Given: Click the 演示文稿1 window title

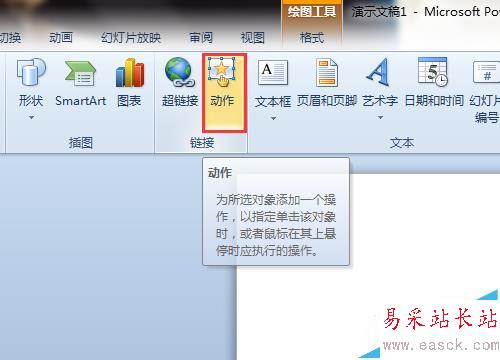Looking at the screenshot, I should point(379,12).
